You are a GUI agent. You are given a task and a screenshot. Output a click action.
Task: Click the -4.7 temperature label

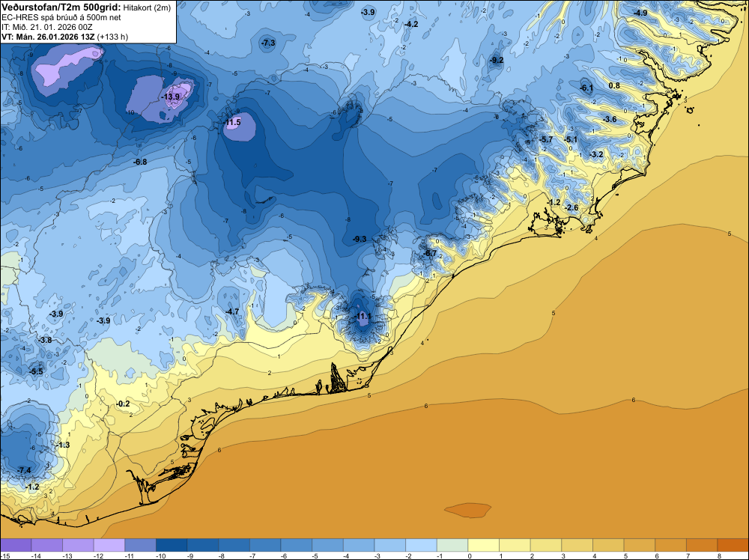[x=232, y=311]
